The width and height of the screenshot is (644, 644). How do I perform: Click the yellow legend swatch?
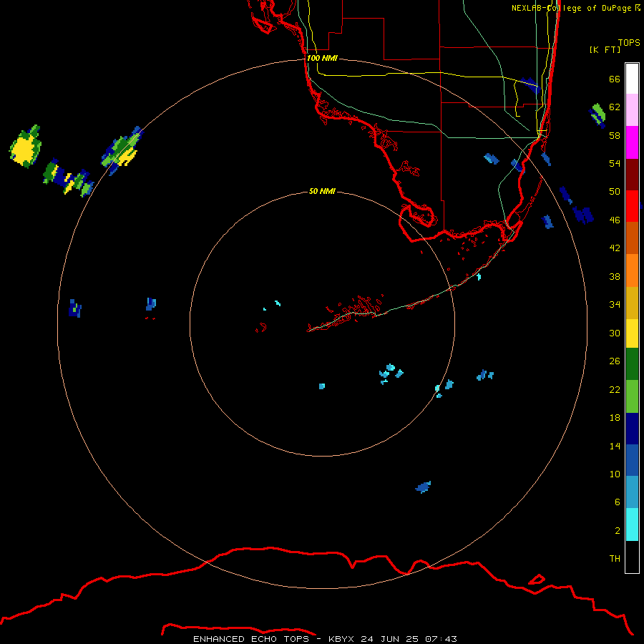632,333
